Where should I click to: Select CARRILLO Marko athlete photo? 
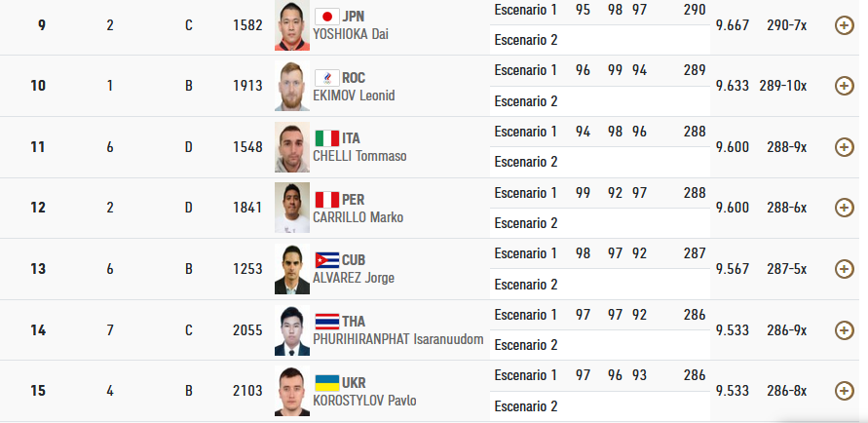[x=291, y=208]
